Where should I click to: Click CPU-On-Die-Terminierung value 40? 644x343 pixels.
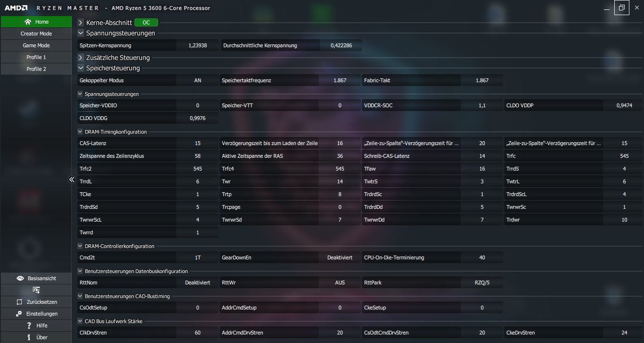pos(482,257)
